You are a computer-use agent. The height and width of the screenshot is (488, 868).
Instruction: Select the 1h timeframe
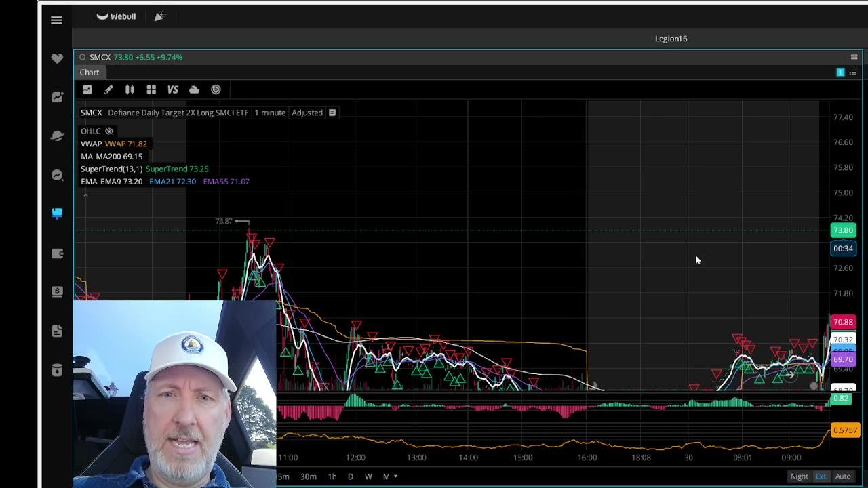coord(332,476)
